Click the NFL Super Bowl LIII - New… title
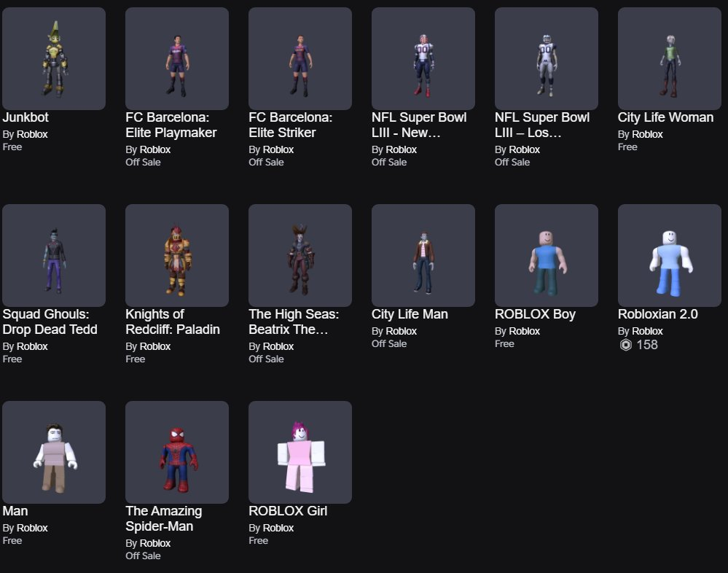 [419, 125]
